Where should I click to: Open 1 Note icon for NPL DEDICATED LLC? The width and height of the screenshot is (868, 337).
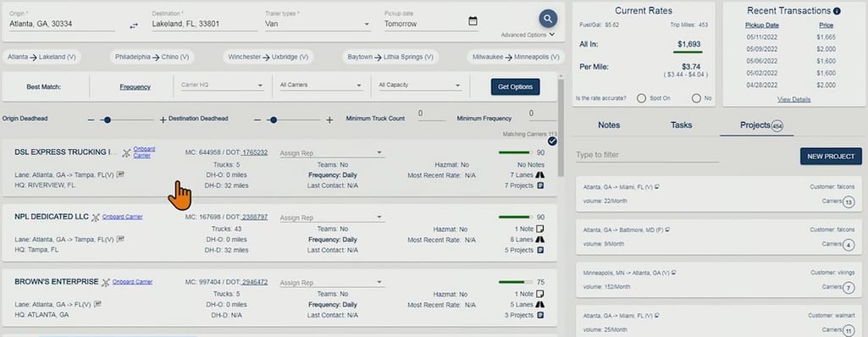[x=540, y=229]
